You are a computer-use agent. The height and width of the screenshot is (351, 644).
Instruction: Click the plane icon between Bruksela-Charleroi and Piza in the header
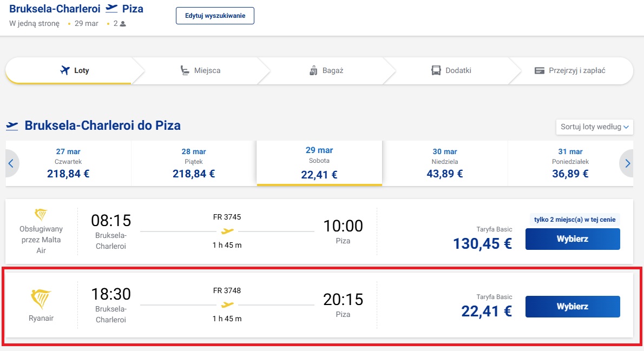click(111, 9)
